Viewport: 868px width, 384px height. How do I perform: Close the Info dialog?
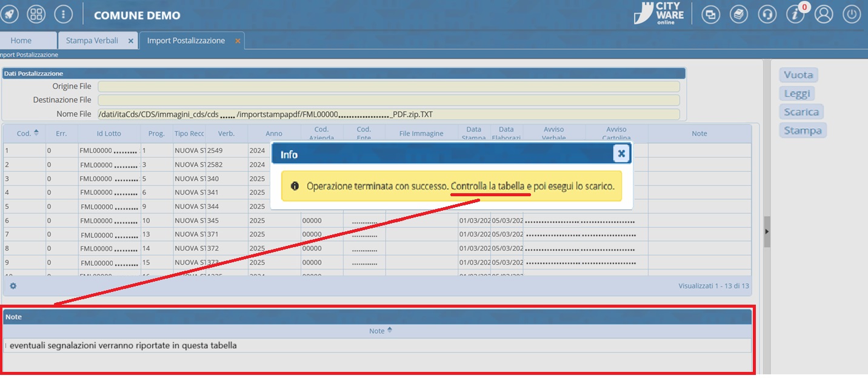coord(621,154)
